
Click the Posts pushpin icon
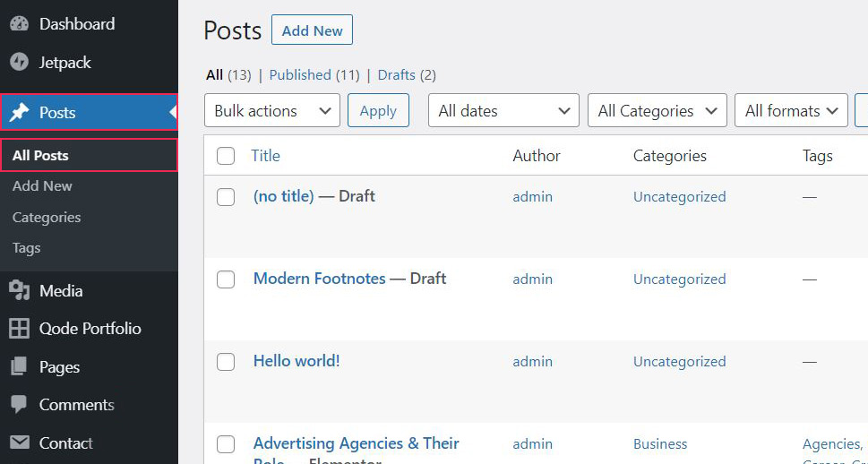(x=20, y=112)
